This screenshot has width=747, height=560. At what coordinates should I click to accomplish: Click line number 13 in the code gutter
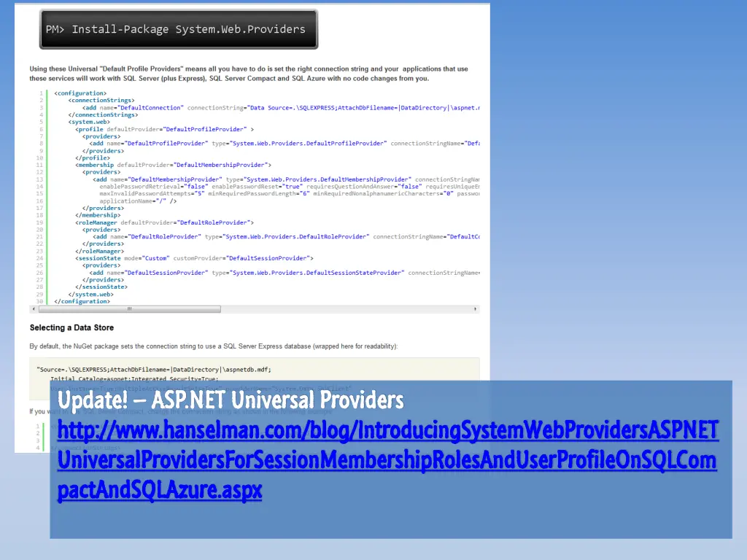tap(41, 179)
